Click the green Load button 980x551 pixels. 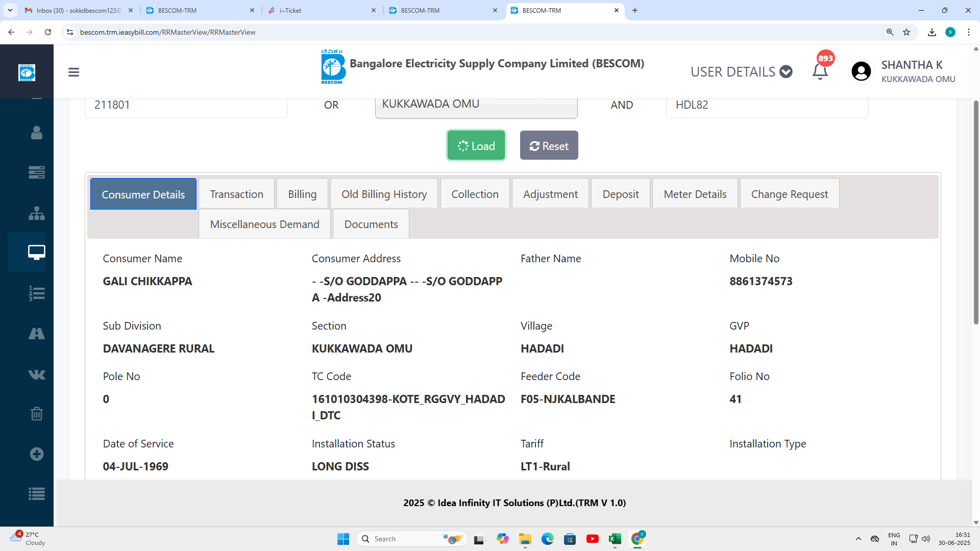pos(476,145)
